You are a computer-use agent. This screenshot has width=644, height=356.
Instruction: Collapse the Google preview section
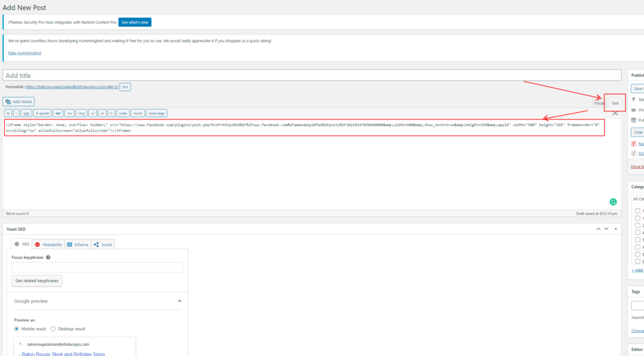click(179, 301)
